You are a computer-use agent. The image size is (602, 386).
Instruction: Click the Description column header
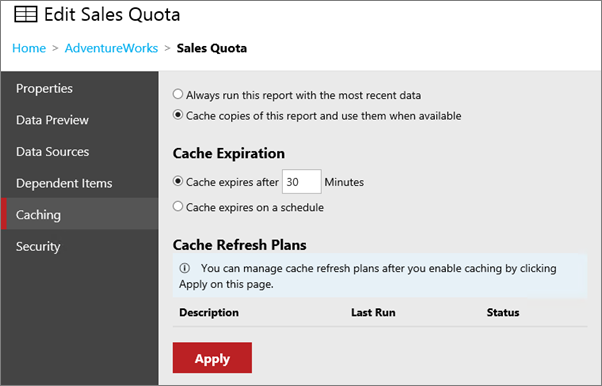tap(209, 312)
